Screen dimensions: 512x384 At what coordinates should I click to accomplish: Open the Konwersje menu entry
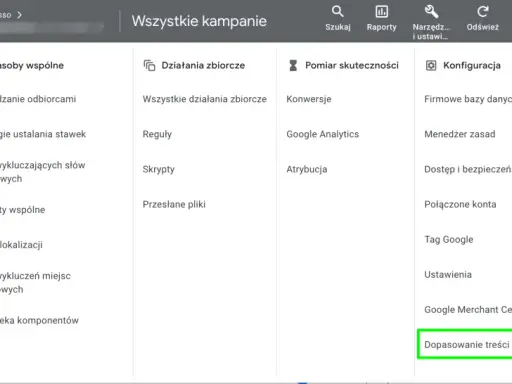(x=309, y=99)
